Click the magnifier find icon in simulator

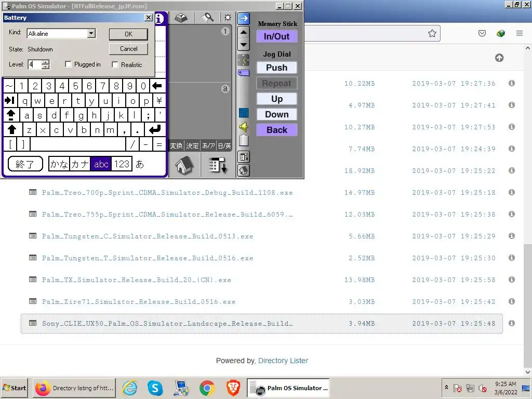coord(208,18)
